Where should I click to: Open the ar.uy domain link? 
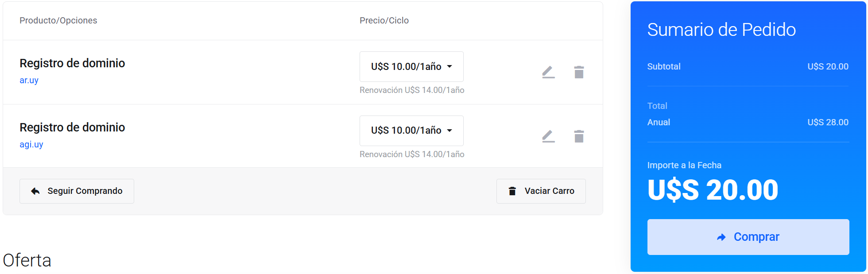[29, 81]
